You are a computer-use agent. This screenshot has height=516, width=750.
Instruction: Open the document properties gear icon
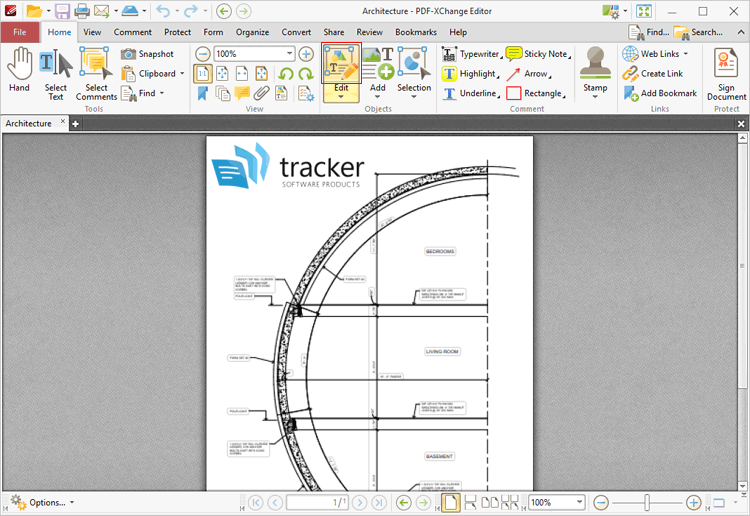coord(305,94)
